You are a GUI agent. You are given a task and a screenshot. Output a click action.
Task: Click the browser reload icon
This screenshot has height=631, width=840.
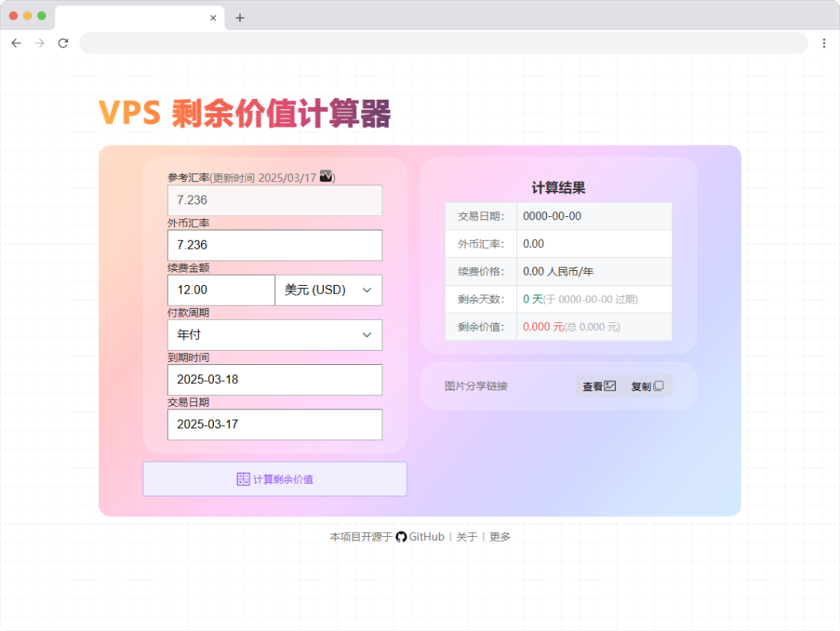pyautogui.click(x=63, y=43)
